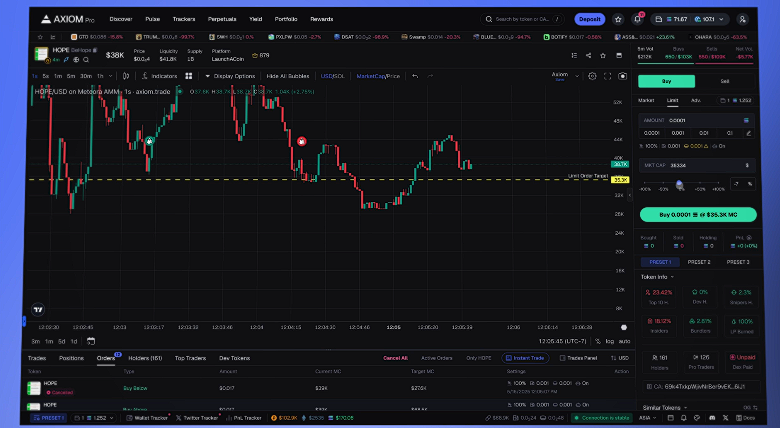Image resolution: width=780 pixels, height=428 pixels.
Task: Click the market cap percentage slider handle
Action: coord(680,184)
